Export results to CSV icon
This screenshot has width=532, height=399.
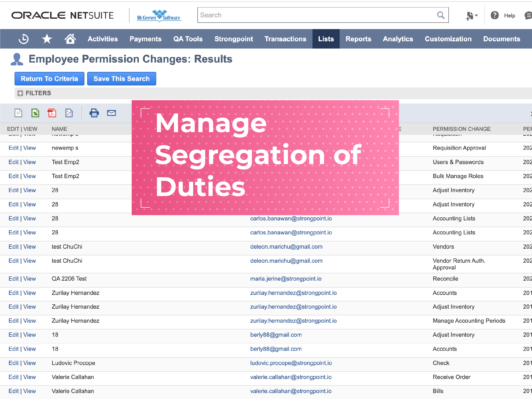click(18, 113)
